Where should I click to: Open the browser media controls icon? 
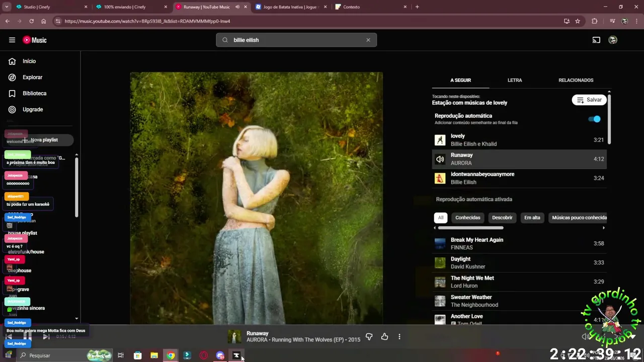click(612, 21)
